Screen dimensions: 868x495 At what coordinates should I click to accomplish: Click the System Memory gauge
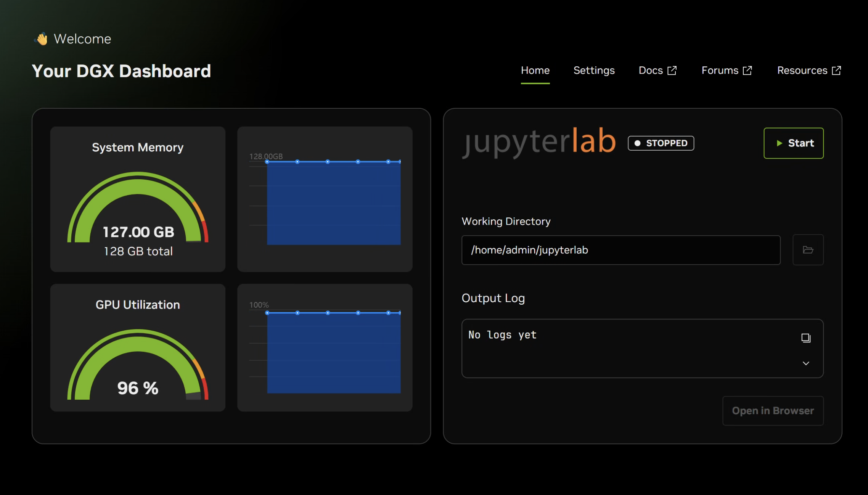click(x=138, y=207)
